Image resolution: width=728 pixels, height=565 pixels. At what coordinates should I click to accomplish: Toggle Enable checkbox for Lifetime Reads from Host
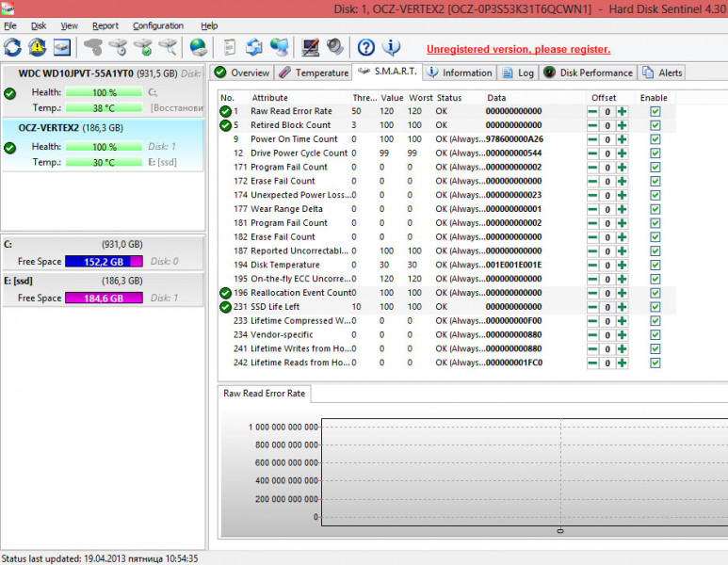(x=655, y=363)
